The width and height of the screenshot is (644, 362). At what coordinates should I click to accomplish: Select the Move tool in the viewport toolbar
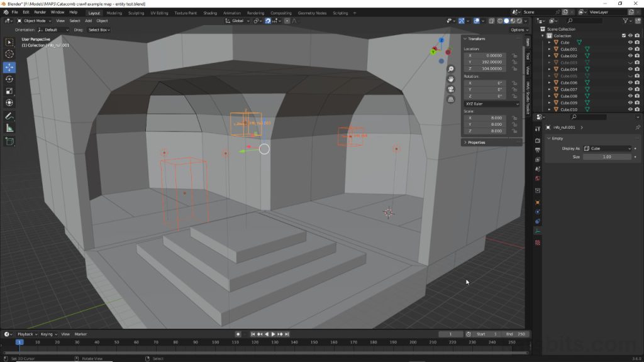[9, 67]
